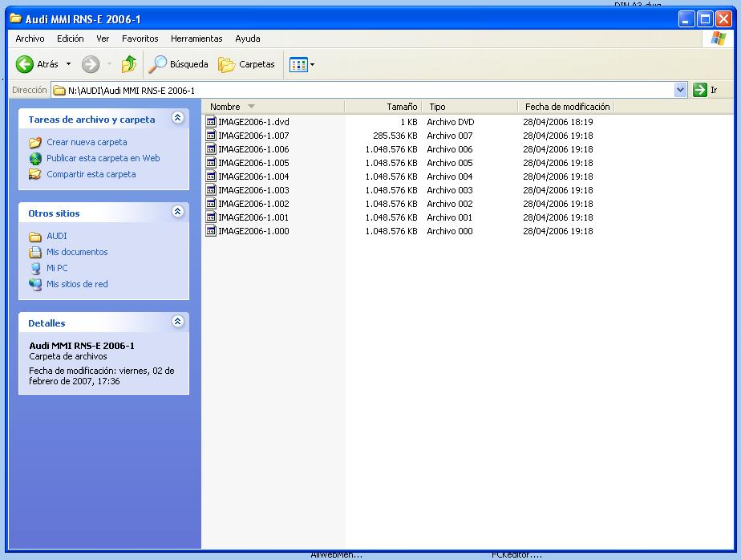Select the IMAGE2006-1.006 file icon
The height and width of the screenshot is (560, 741).
(211, 149)
